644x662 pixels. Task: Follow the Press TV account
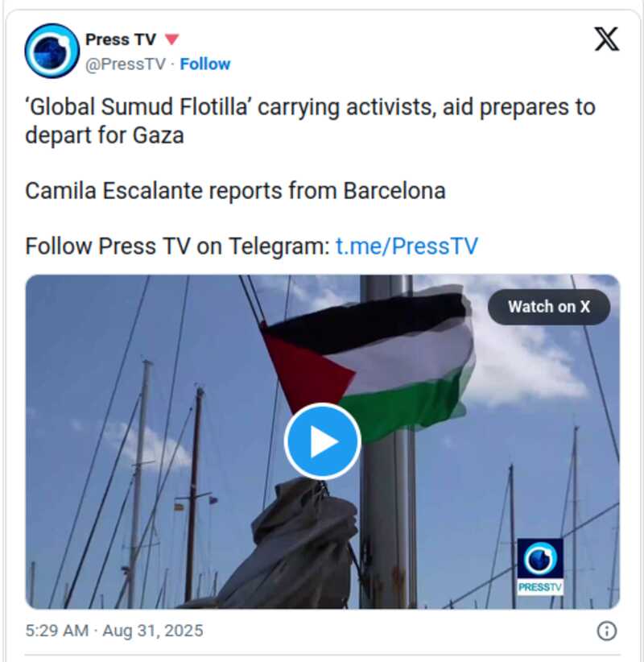pos(205,64)
